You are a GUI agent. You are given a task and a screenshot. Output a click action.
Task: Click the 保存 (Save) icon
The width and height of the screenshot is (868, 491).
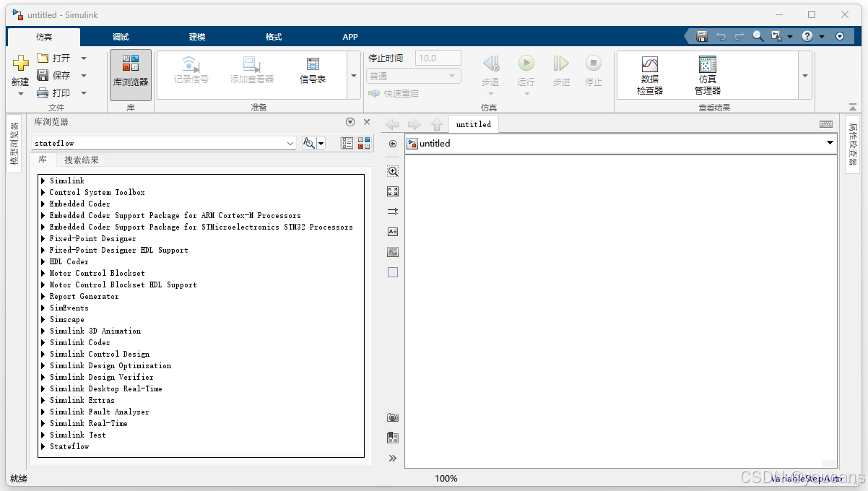click(x=43, y=75)
